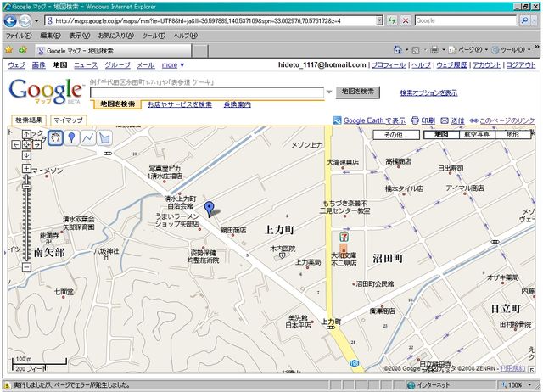The image size is (543, 392).
Task: Select the draw line tool
Action: [x=88, y=137]
